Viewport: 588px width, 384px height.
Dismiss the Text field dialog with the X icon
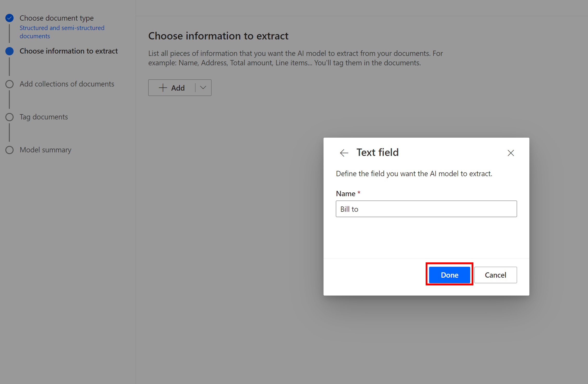coord(511,153)
